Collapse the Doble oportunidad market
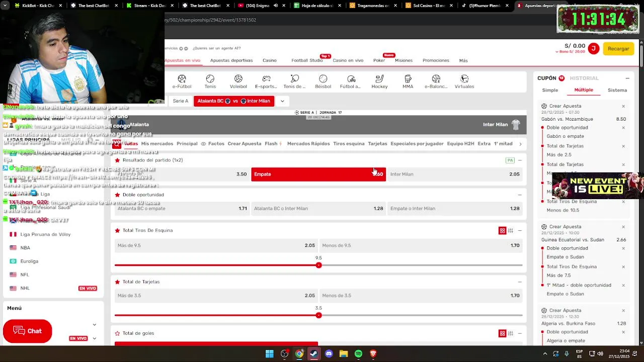The image size is (644, 362). pos(520,195)
